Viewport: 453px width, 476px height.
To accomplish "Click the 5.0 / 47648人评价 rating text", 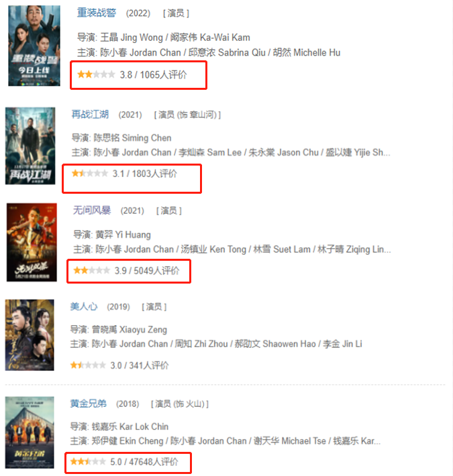I will [144, 462].
